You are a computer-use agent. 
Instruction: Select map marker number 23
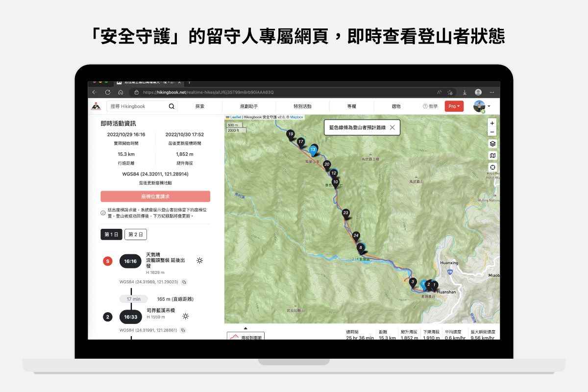pyautogui.click(x=346, y=214)
